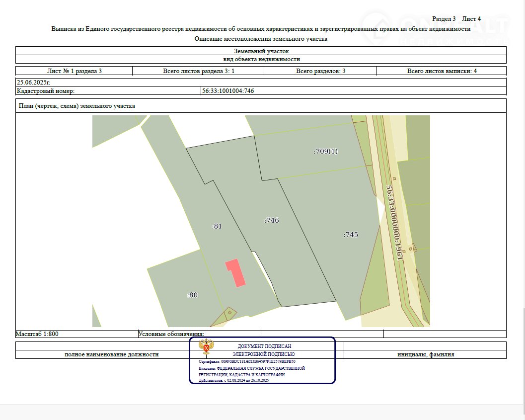Viewport: 525px width, 420px height.
Task: Click 'Всего листов выписки: 4' cell
Action: (442, 71)
